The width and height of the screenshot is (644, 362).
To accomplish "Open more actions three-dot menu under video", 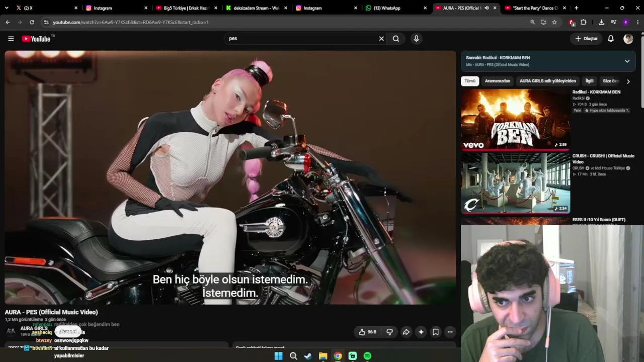I will point(450,332).
